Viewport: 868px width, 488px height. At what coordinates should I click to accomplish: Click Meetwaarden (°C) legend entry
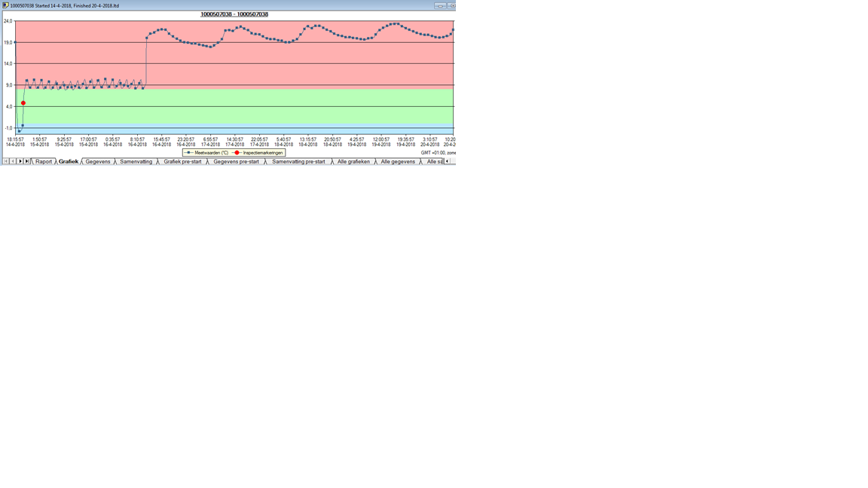(x=208, y=153)
